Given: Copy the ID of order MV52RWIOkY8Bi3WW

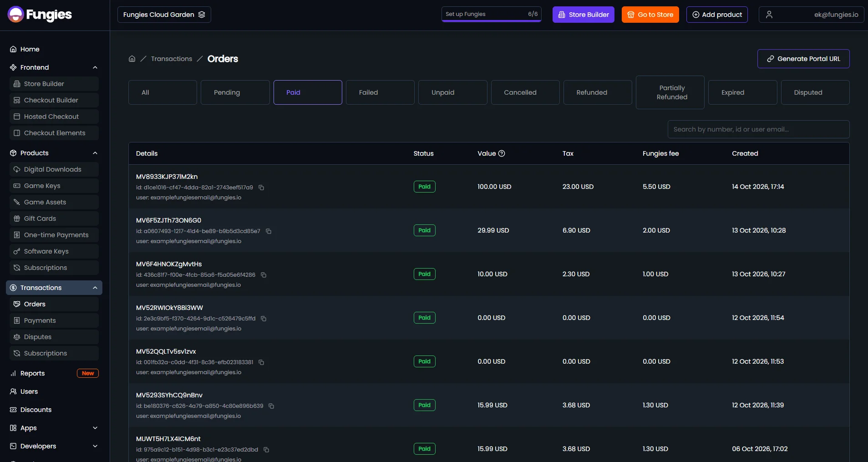Looking at the screenshot, I should pyautogui.click(x=264, y=319).
